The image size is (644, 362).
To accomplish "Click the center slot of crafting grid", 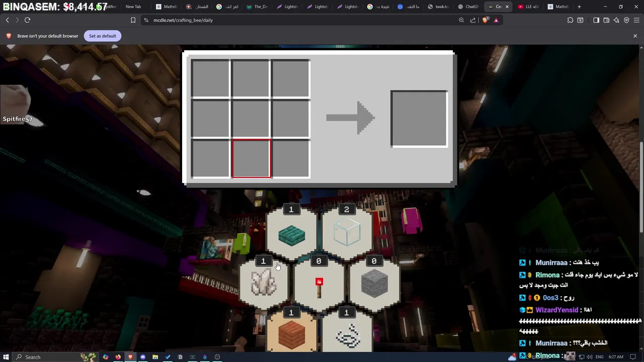I will [x=251, y=119].
